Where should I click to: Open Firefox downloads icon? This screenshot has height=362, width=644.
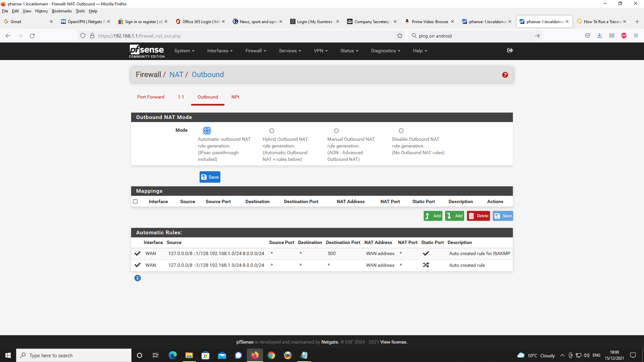point(599,36)
